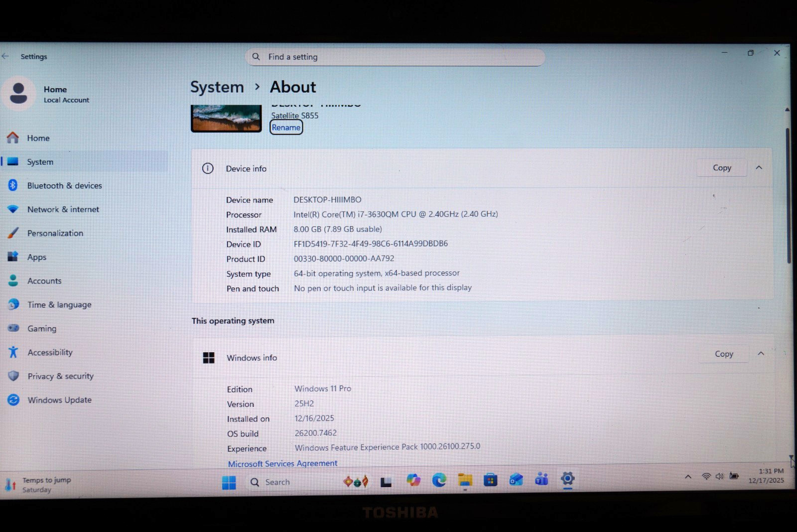The width and height of the screenshot is (797, 532).
Task: Collapse the Windows info section
Action: coord(761,354)
